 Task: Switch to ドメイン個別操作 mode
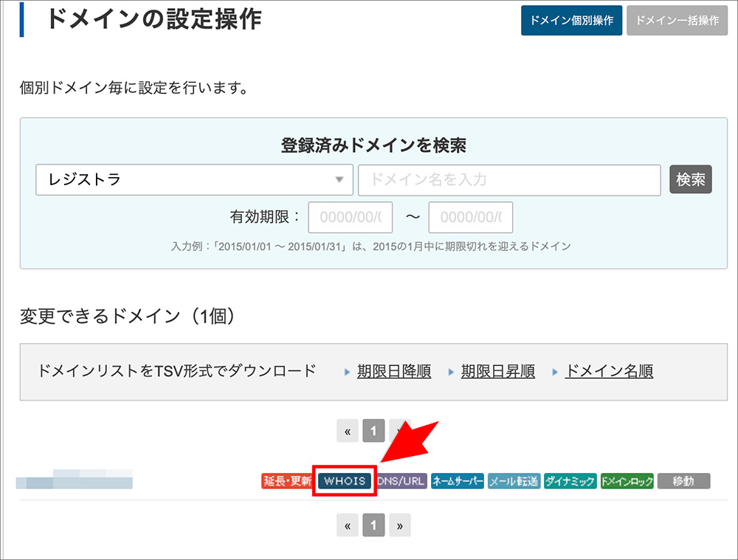click(x=571, y=21)
